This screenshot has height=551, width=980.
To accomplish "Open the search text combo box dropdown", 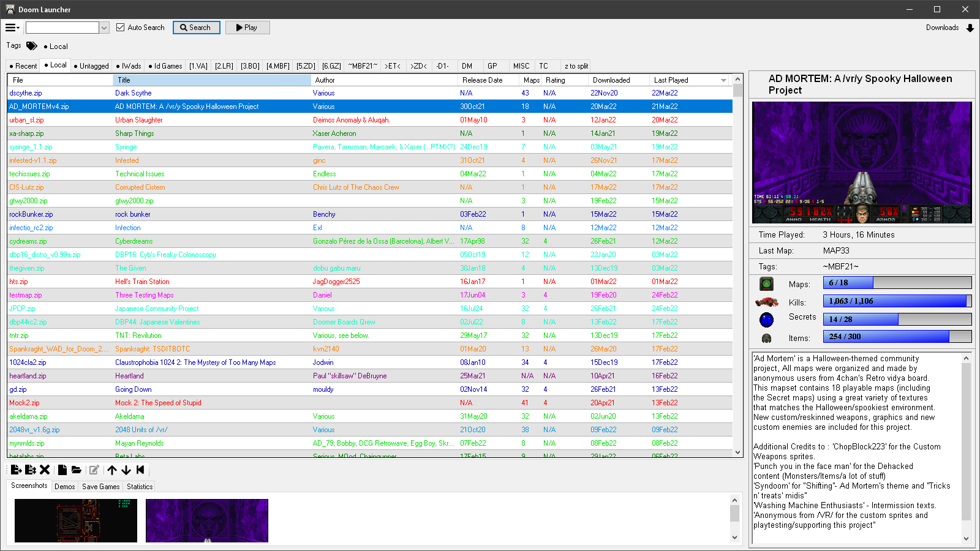I will pyautogui.click(x=104, y=28).
